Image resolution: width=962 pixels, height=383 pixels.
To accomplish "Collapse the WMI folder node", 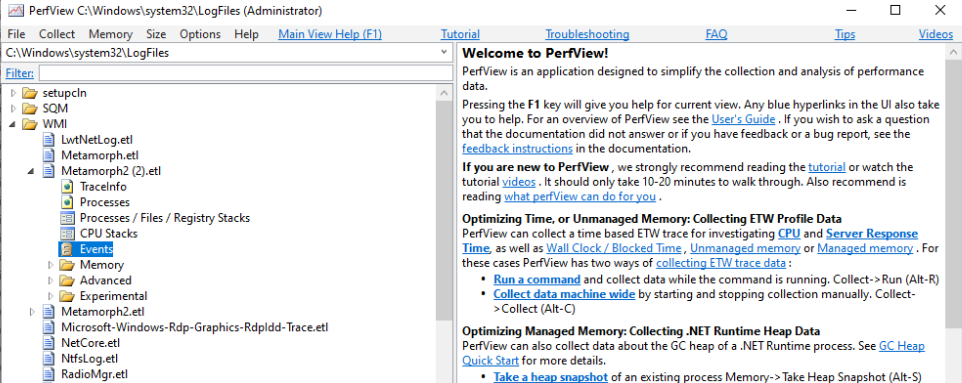I will pyautogui.click(x=13, y=125).
